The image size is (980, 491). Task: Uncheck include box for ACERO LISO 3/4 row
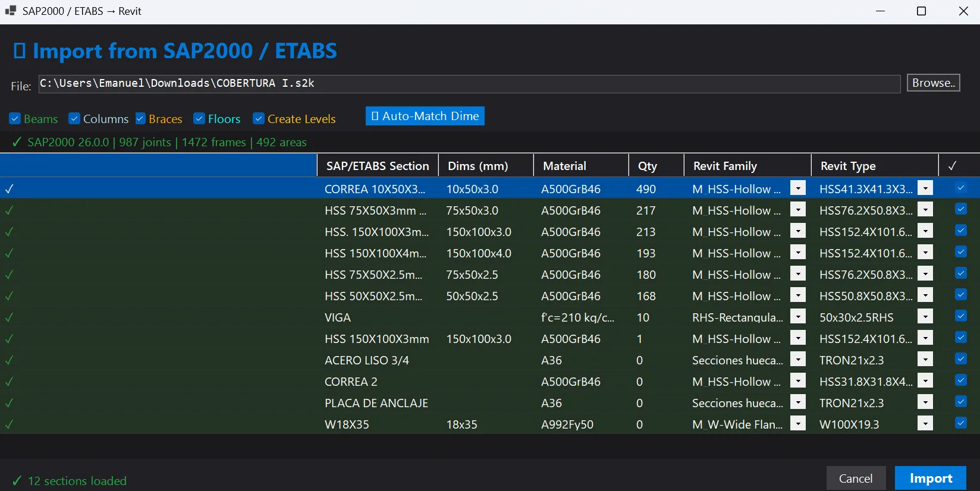coord(961,359)
